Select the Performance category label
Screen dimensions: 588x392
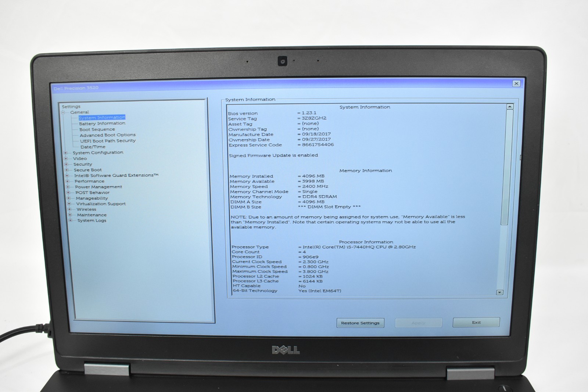(x=89, y=181)
